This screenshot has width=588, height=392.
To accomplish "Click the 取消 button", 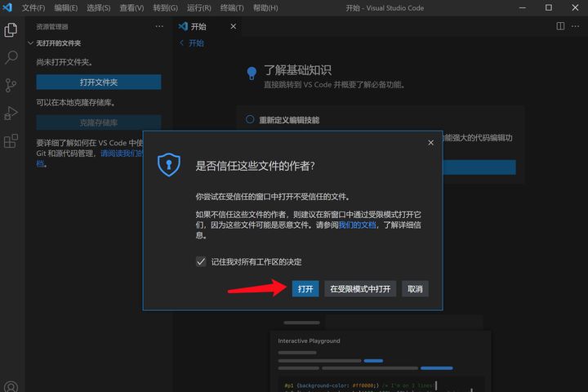I will click(x=415, y=288).
